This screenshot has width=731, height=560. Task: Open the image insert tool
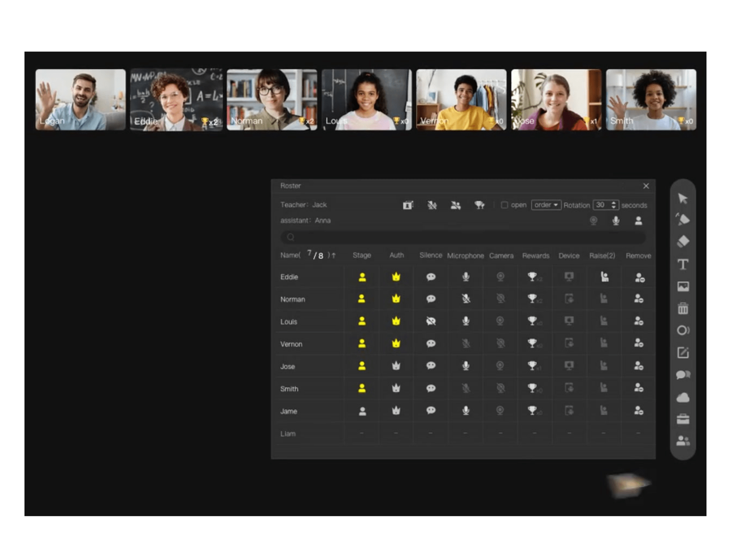pos(683,287)
